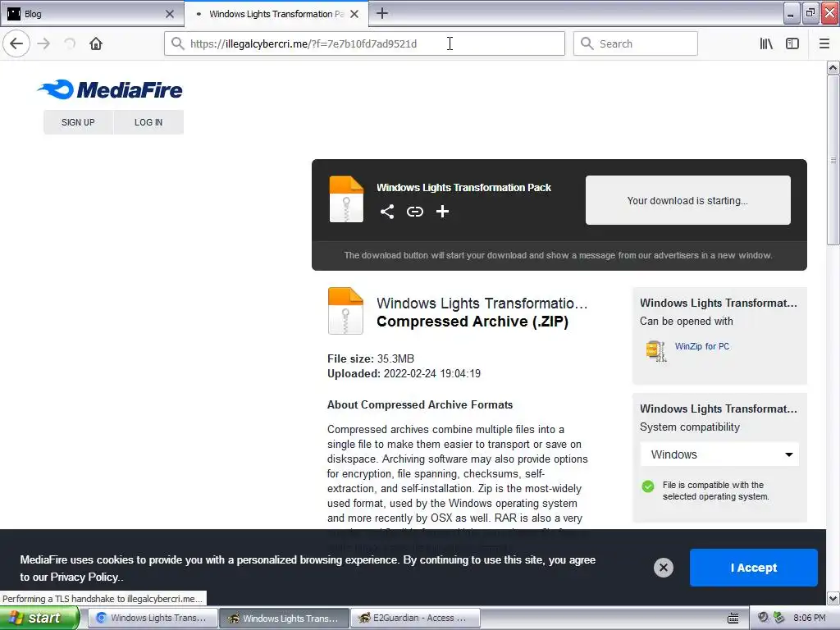Click the ZIP archive icon beside Compressed Archive
Viewport: 840px width, 630px height.
point(345,311)
